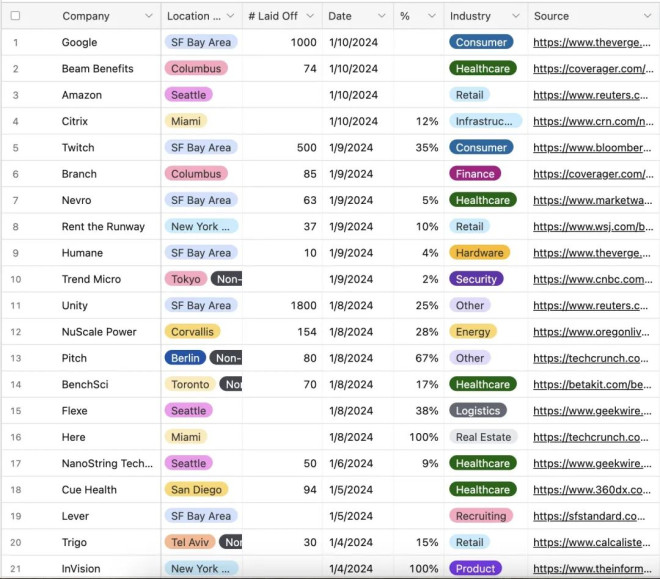Select the Hardware industry tag for Humane
Image resolution: width=660 pixels, height=579 pixels.
point(479,253)
